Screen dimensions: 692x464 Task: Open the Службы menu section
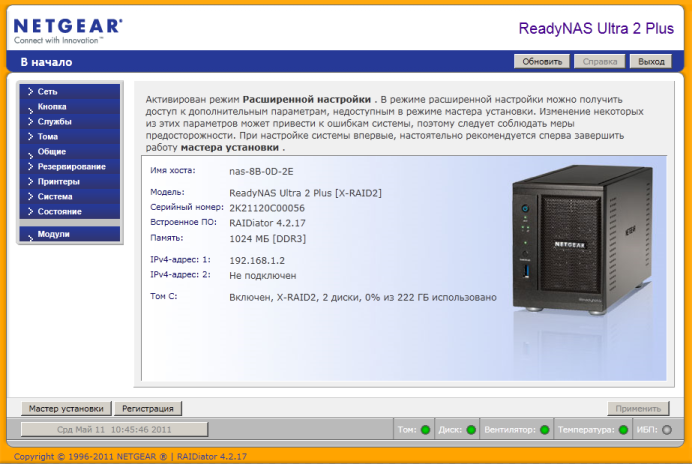pos(70,121)
